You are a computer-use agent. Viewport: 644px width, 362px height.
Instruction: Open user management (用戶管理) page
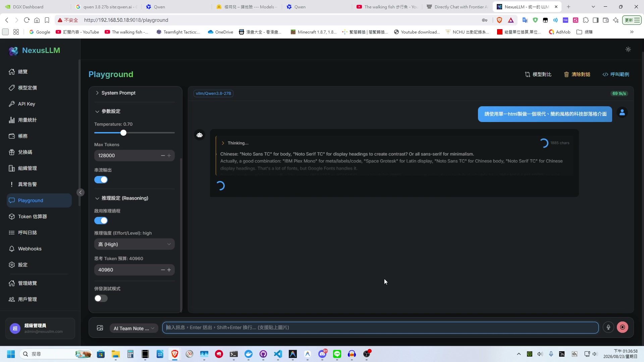[x=39, y=299]
